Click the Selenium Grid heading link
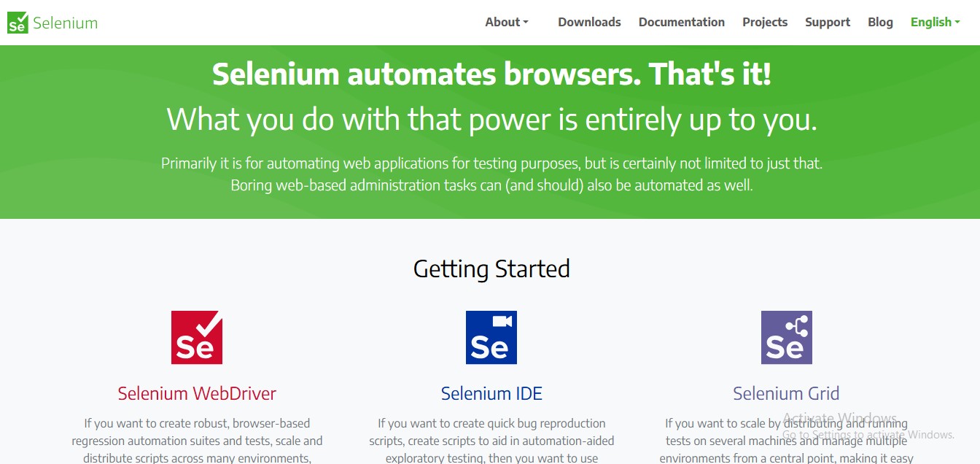This screenshot has width=980, height=464. click(x=786, y=393)
